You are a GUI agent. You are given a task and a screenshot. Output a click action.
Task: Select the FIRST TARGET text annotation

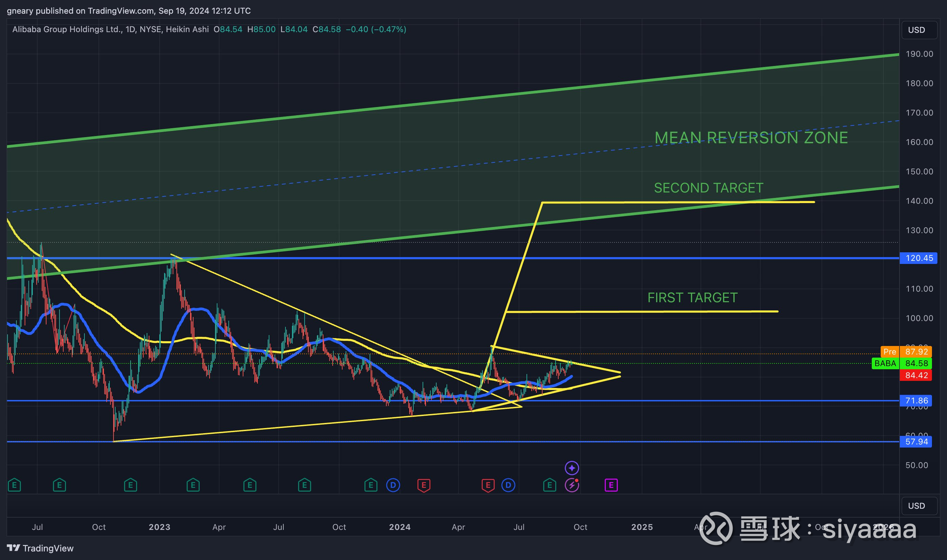pos(692,298)
